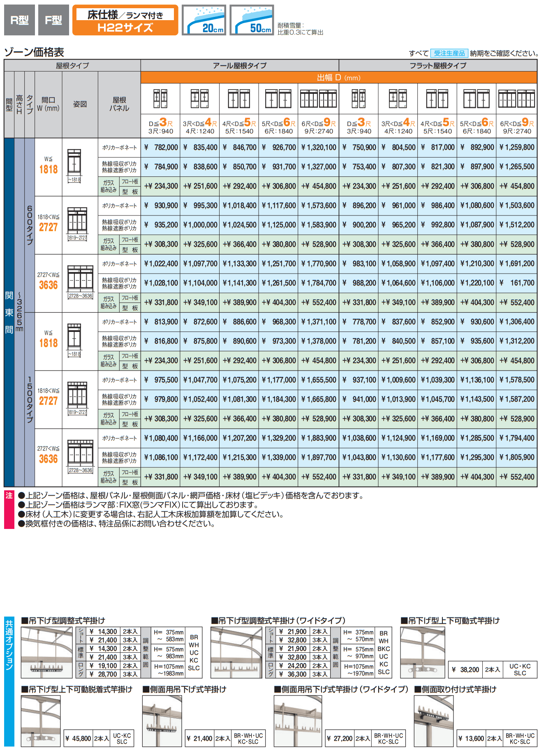
Task: Click the ¥38,200 option price
Action: pos(465,670)
